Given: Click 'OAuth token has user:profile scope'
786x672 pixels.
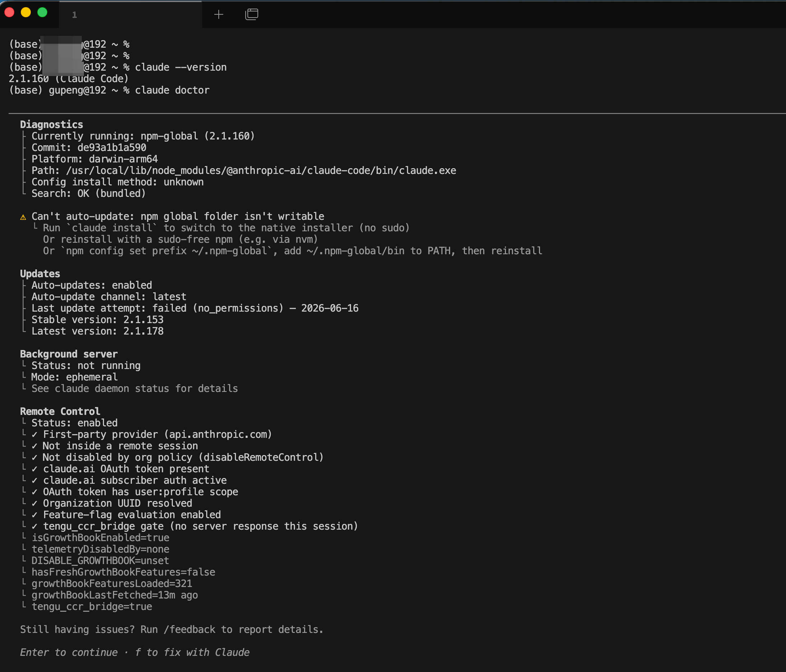Looking at the screenshot, I should [x=135, y=492].
